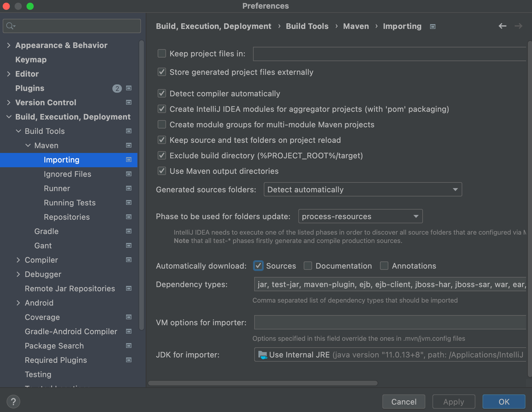The width and height of the screenshot is (532, 412).
Task: Click the back navigation arrow
Action: 502,26
